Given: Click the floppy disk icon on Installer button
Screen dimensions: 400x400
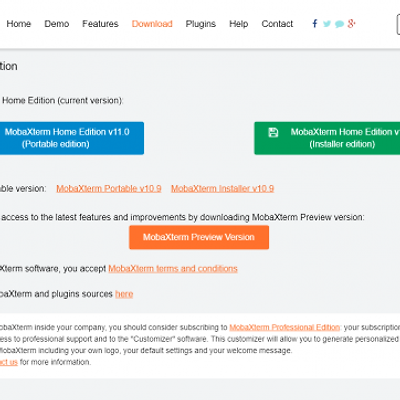Looking at the screenshot, I should tap(273, 132).
